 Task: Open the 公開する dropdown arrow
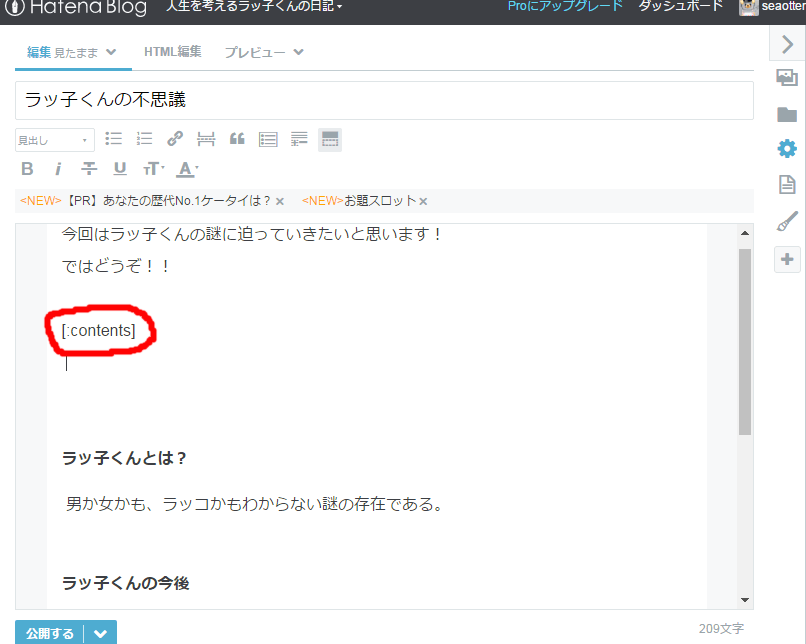tap(100, 633)
